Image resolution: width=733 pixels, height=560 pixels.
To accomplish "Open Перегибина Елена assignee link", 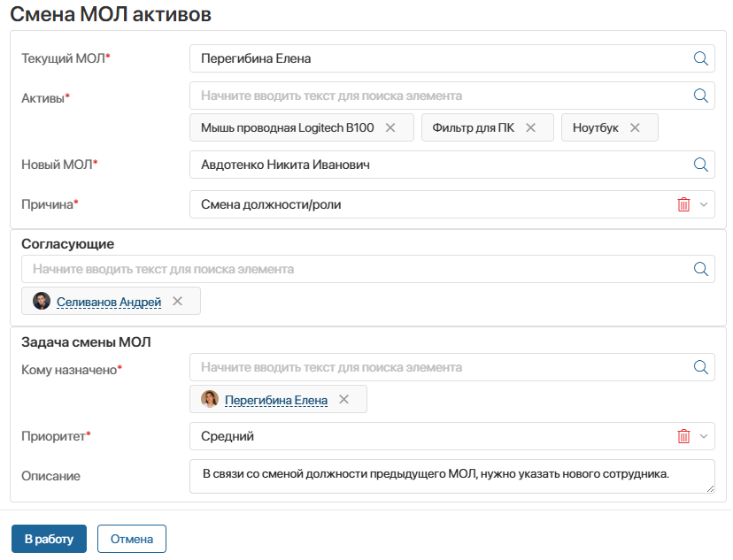I will pos(276,400).
